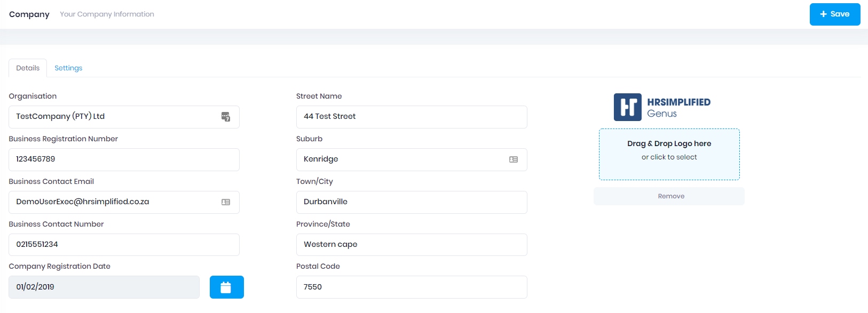Click the 'Province/State' label
The width and height of the screenshot is (868, 313).
[323, 224]
